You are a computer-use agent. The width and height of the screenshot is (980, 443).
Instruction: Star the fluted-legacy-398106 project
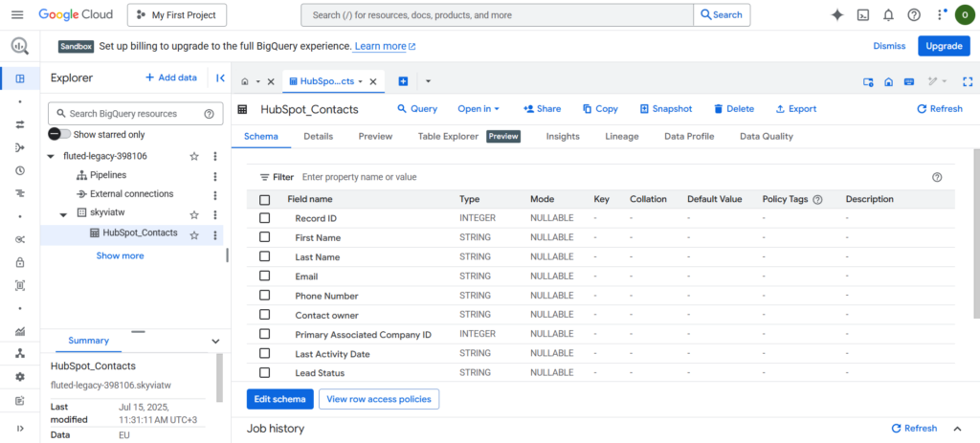click(x=194, y=156)
